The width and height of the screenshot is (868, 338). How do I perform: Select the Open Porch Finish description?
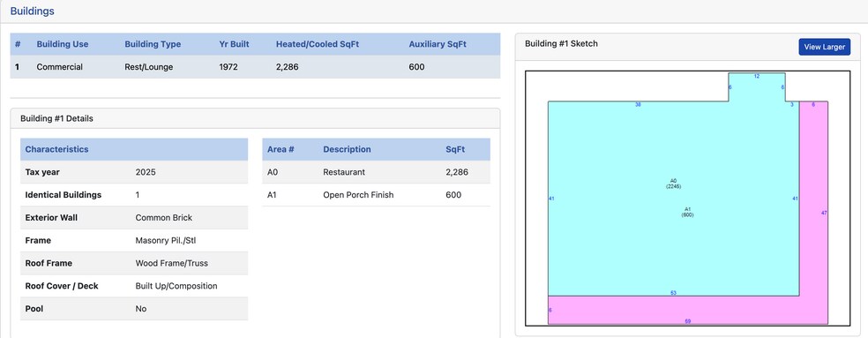pyautogui.click(x=359, y=195)
